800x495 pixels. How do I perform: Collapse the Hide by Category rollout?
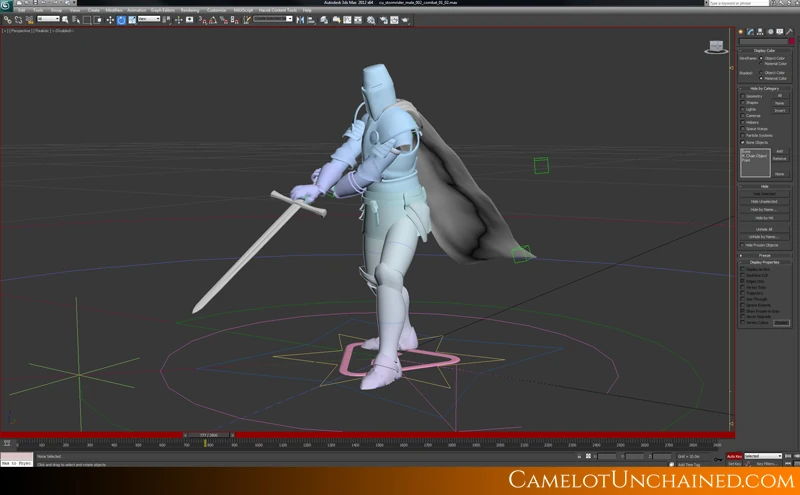[x=764, y=89]
